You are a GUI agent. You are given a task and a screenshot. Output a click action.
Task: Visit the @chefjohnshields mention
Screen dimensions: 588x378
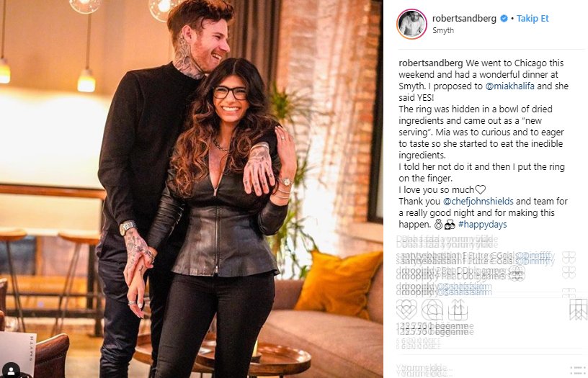click(x=478, y=201)
